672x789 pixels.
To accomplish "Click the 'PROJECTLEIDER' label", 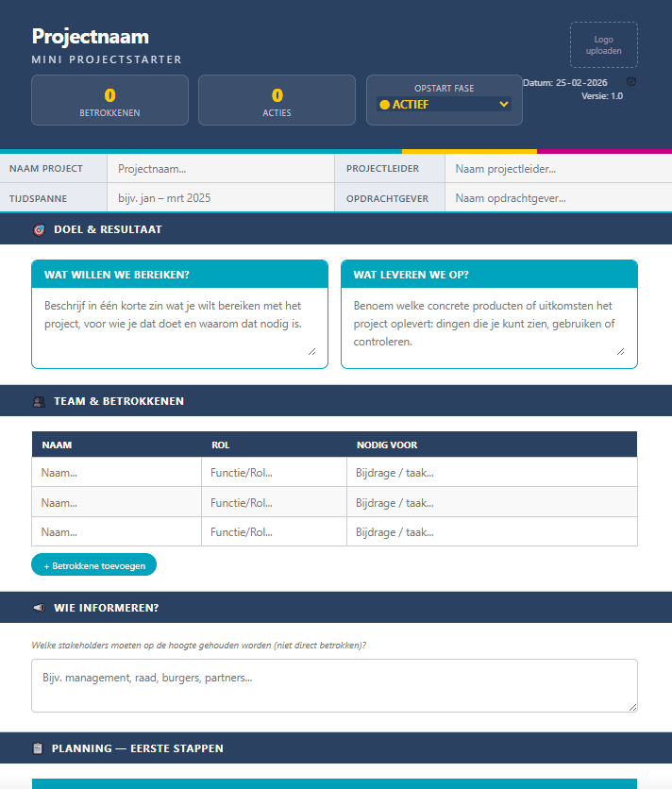I will coord(382,169).
